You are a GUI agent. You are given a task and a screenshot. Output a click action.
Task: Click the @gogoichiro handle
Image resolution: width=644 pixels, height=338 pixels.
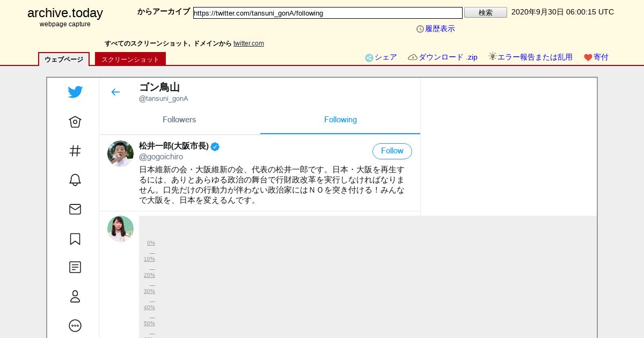coord(161,157)
